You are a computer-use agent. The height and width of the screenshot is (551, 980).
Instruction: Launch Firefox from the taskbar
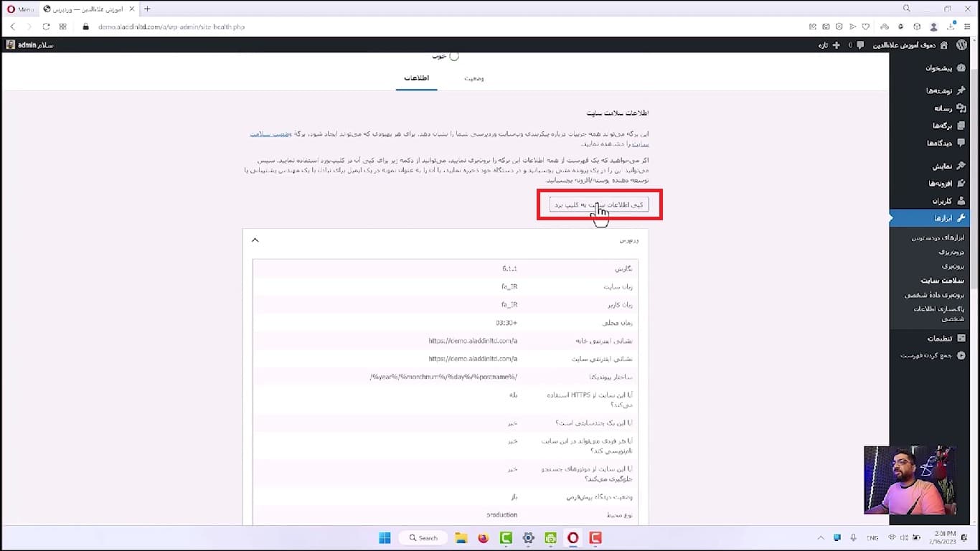coord(484,537)
